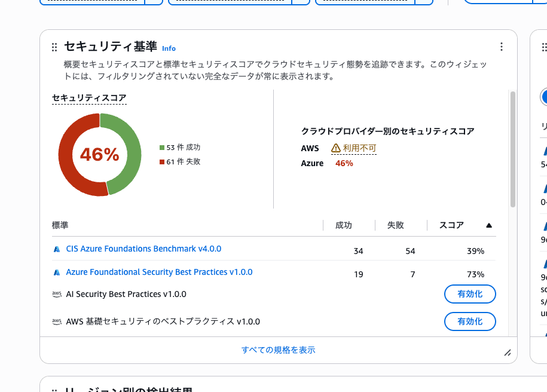Screen dimensions: 547x392
Task: Sort table by 成功 column header
Action: (344, 225)
